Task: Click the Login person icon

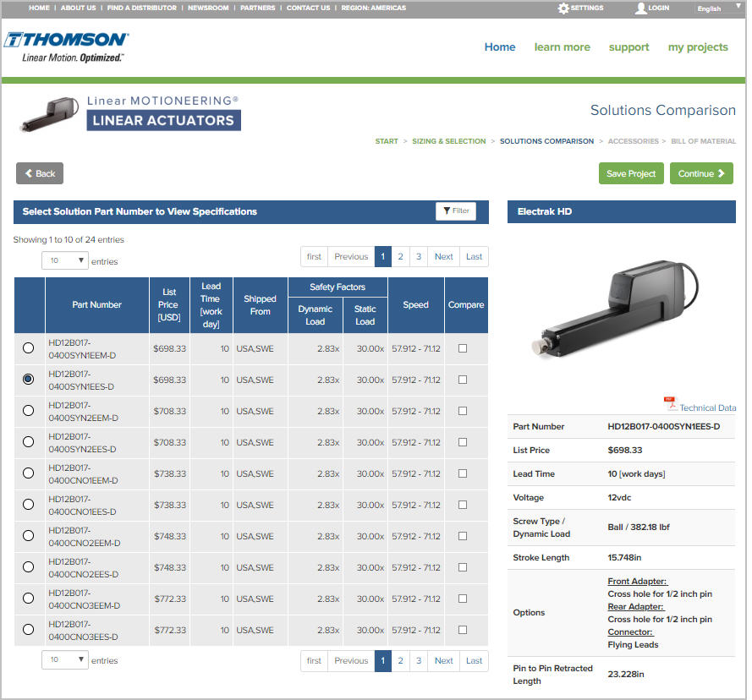Action: pyautogui.click(x=640, y=8)
